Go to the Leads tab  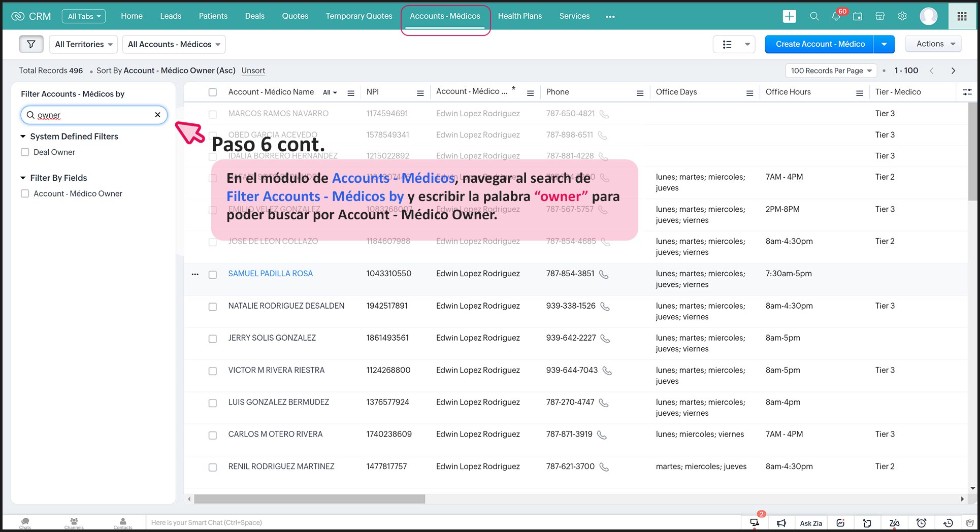coord(171,16)
